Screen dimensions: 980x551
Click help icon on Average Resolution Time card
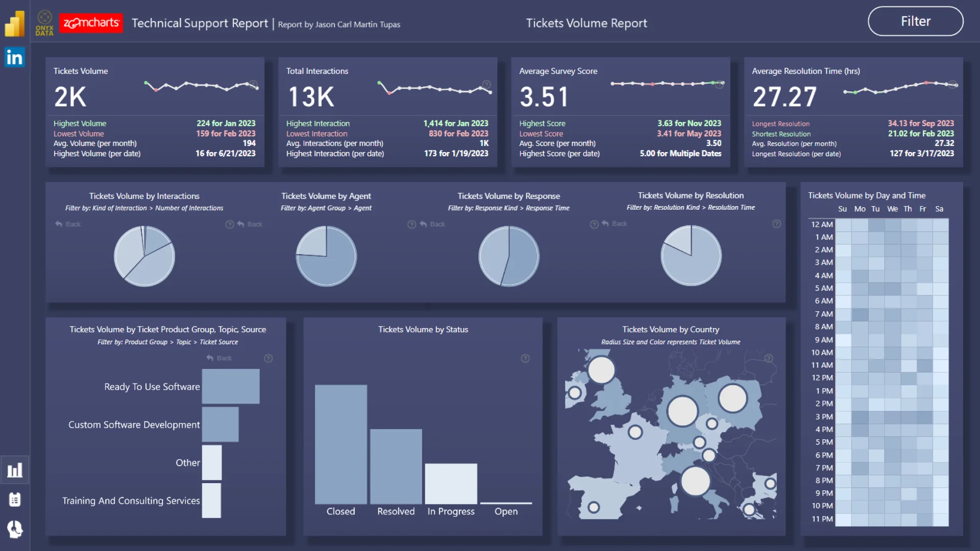(952, 84)
